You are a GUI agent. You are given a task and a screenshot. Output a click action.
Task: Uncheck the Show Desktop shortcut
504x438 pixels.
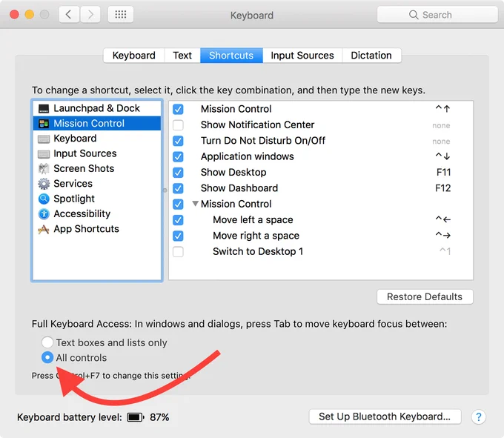178,173
